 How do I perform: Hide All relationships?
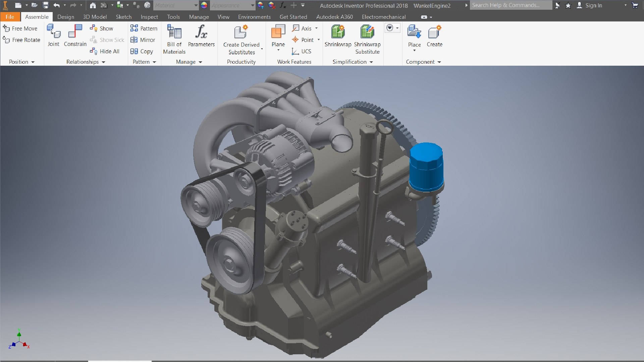click(105, 51)
